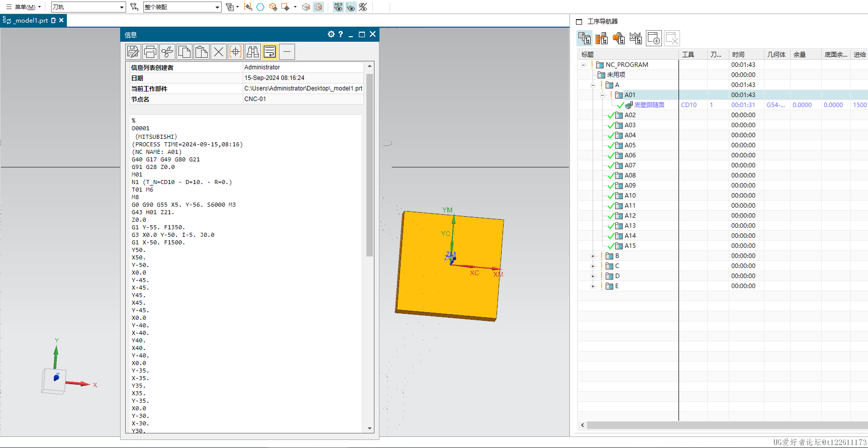868x448 pixels.
Task: Toggle the crossed-out eye visibility icon
Action: [x=363, y=7]
